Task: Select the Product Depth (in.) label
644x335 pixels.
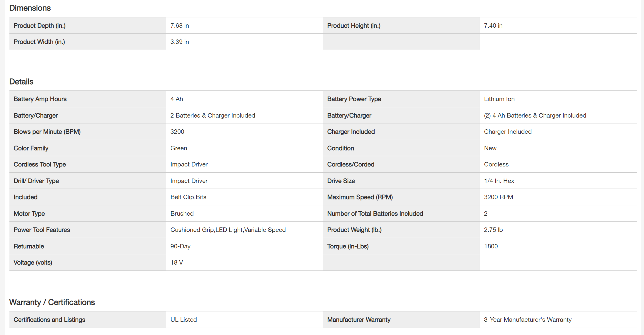Action: pyautogui.click(x=39, y=26)
